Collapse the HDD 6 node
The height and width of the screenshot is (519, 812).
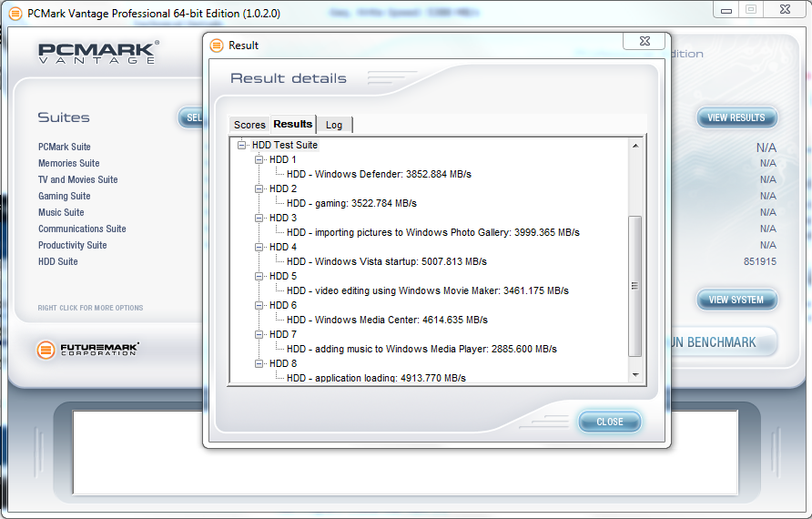(259, 305)
